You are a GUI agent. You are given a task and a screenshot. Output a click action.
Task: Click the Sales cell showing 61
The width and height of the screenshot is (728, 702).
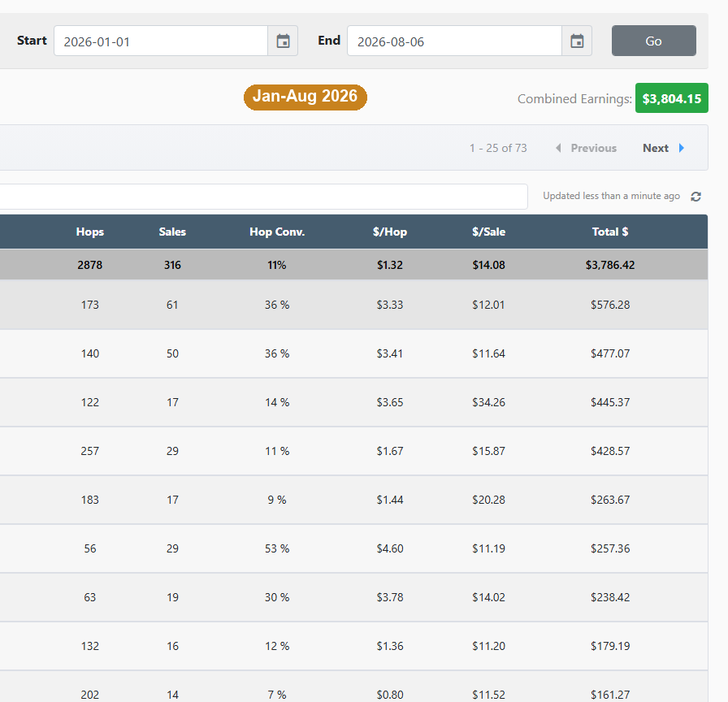tap(172, 305)
